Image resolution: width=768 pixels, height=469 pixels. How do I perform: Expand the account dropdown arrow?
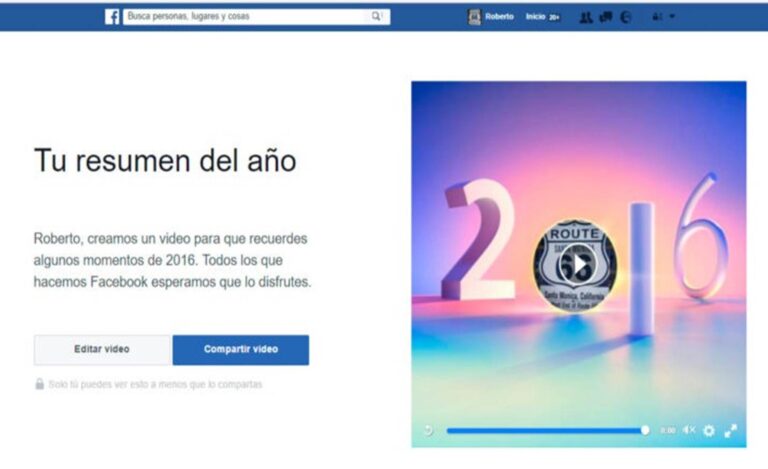pos(672,17)
